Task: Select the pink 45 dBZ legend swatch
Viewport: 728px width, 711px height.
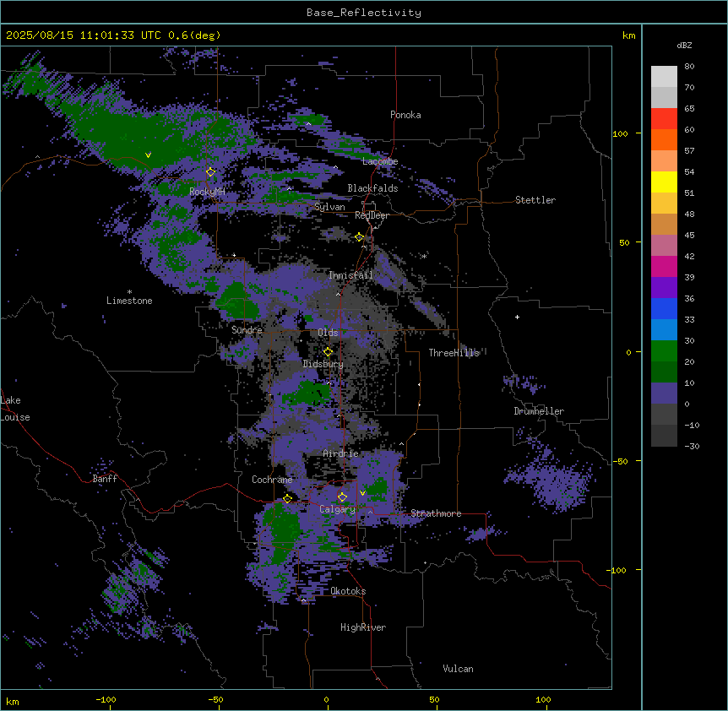Action: point(664,246)
